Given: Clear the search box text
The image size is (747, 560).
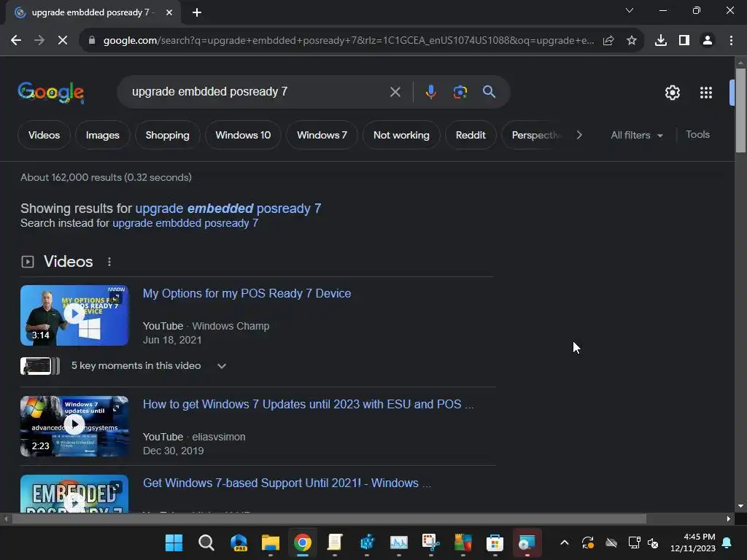Looking at the screenshot, I should (x=395, y=92).
